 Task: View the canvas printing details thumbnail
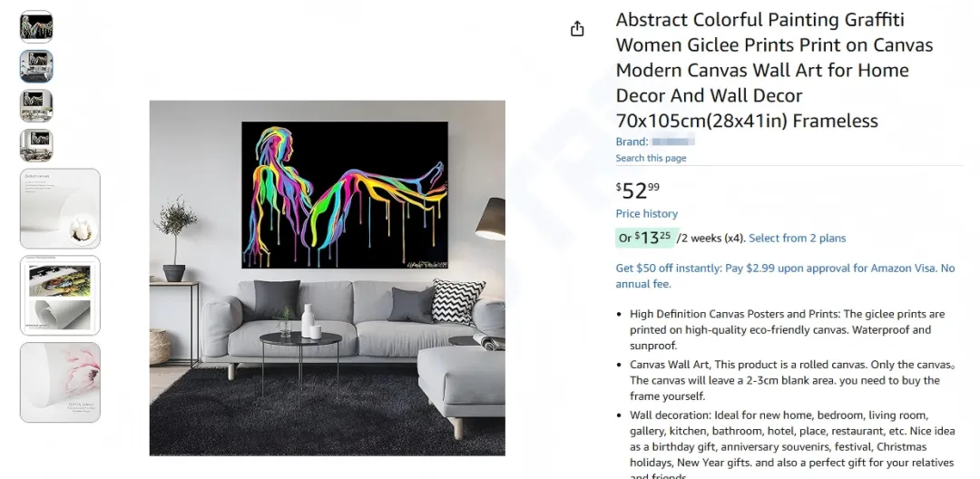pos(60,296)
